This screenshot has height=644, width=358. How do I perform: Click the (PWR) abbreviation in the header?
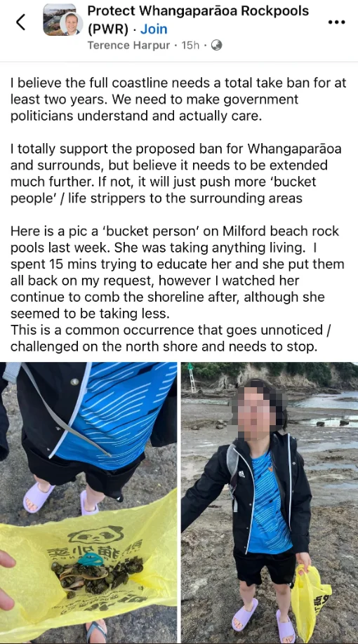(108, 29)
